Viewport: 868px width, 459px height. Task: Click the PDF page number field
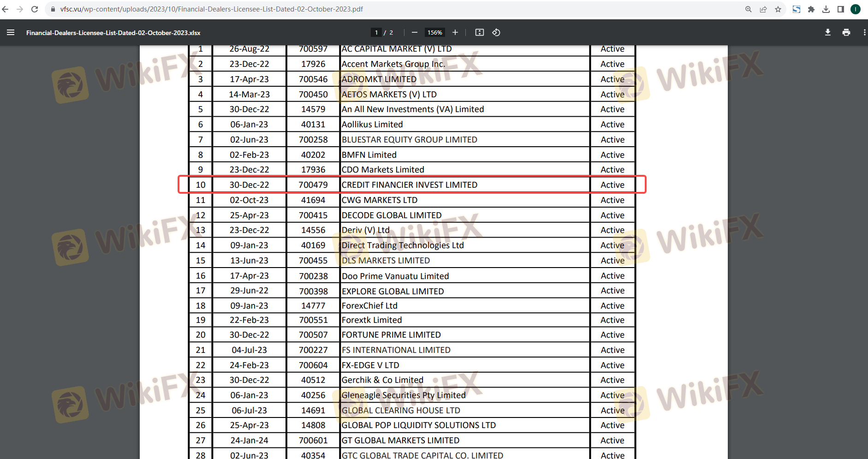pyautogui.click(x=376, y=32)
